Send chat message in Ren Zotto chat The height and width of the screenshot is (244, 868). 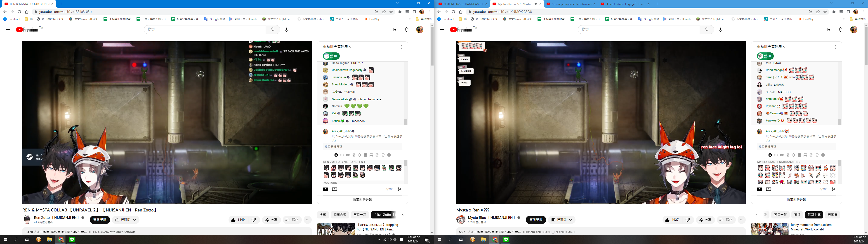click(399, 189)
